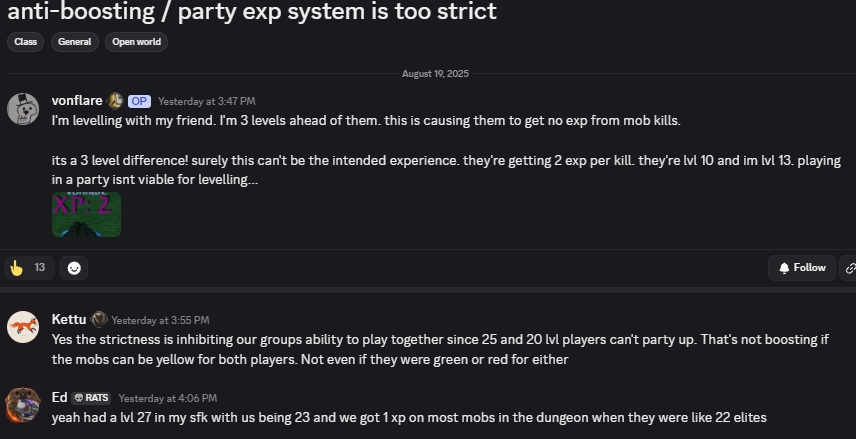Image resolution: width=856 pixels, height=439 pixels.
Task: Open Ed's profile avatar
Action: 23,405
